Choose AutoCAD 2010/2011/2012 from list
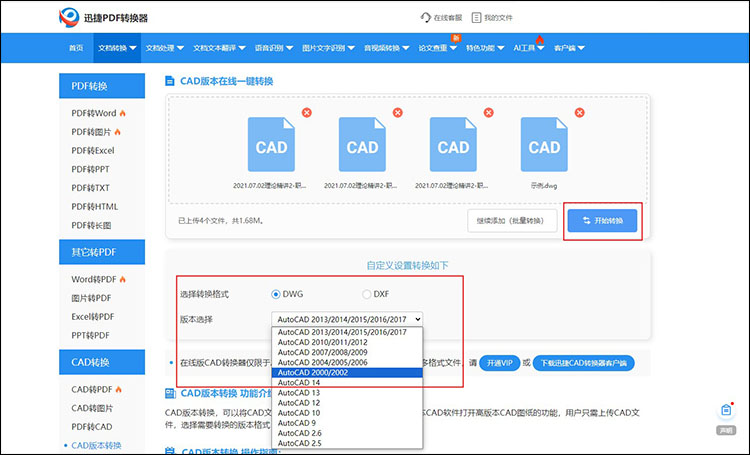 347,342
